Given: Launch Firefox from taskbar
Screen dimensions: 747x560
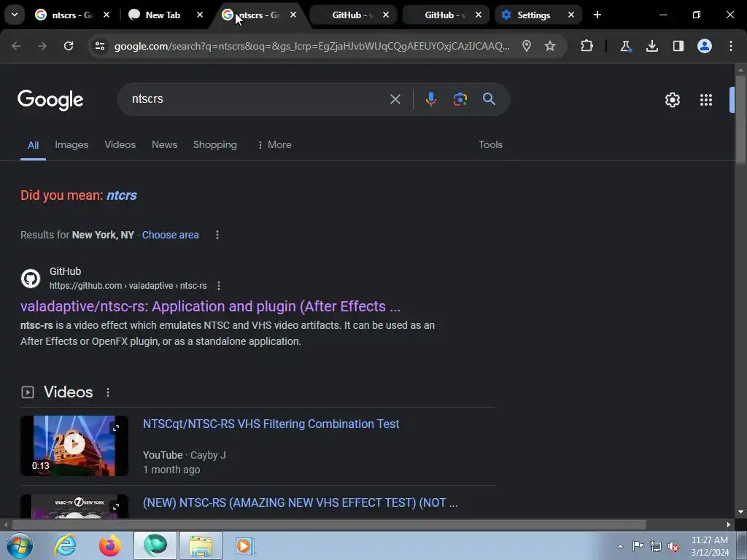Looking at the screenshot, I should click(110, 545).
